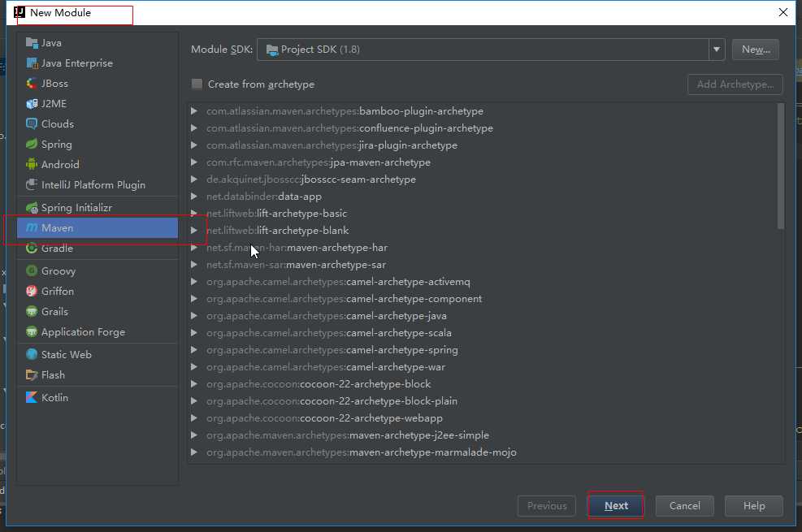Choose the Static Web globe icon
This screenshot has width=802, height=532.
pyautogui.click(x=32, y=355)
